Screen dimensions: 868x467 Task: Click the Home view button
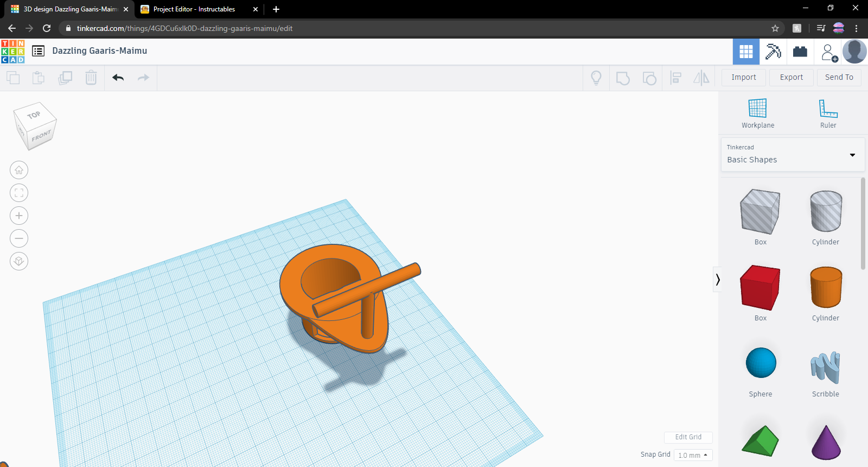pos(19,170)
